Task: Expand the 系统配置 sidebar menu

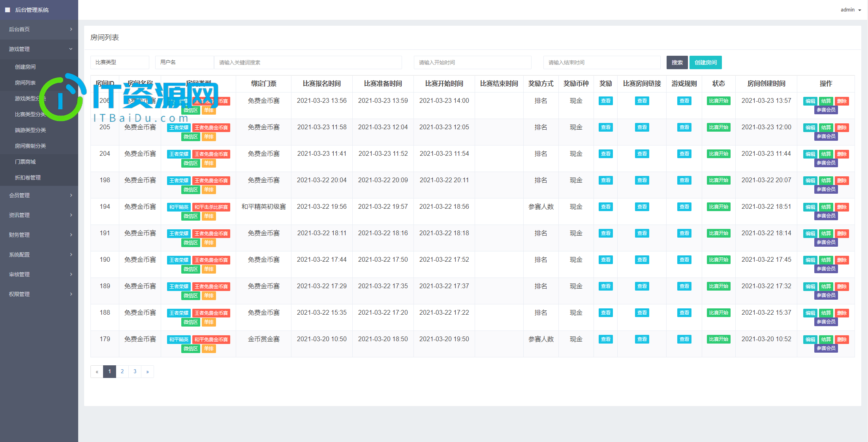Action: tap(39, 255)
